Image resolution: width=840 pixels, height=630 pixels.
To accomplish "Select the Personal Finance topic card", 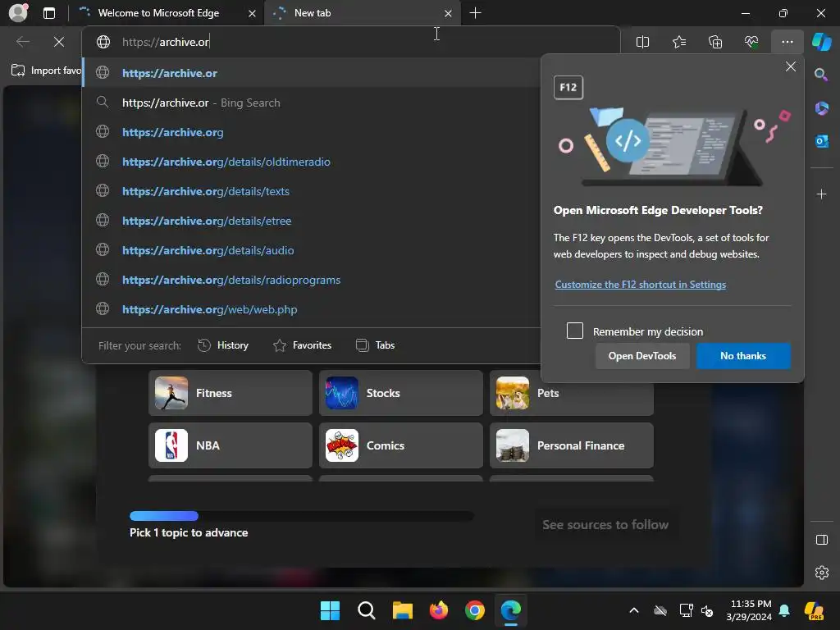I will click(571, 445).
